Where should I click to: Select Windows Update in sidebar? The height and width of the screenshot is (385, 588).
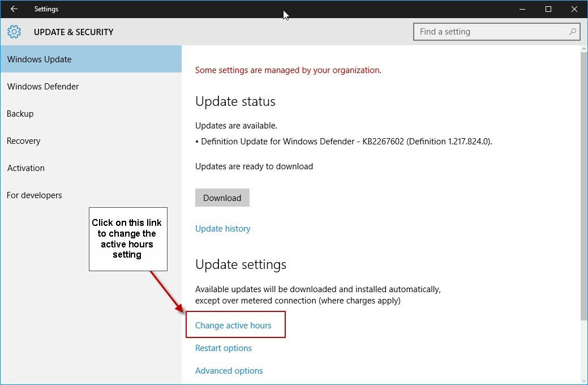click(91, 59)
